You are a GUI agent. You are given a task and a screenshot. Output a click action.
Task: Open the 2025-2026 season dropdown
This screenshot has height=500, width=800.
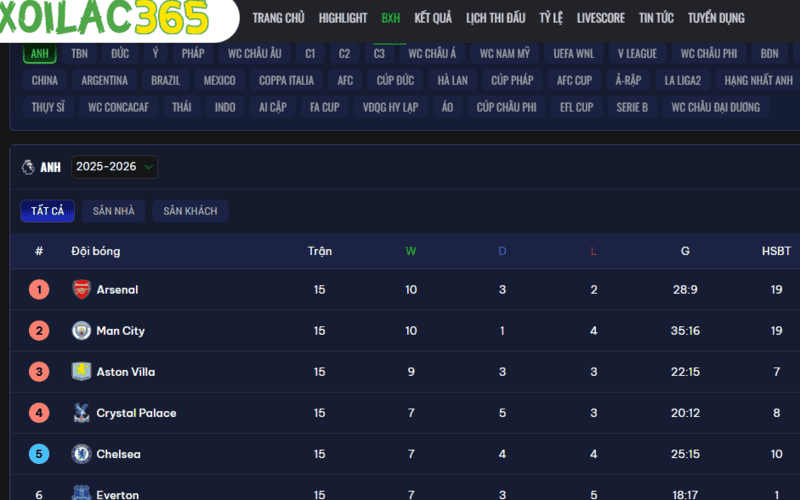(114, 167)
